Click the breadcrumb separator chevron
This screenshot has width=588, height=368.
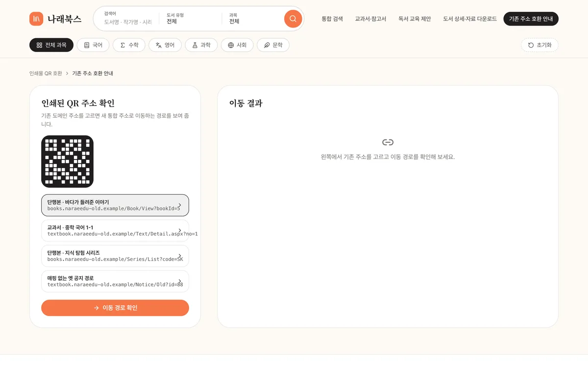67,74
